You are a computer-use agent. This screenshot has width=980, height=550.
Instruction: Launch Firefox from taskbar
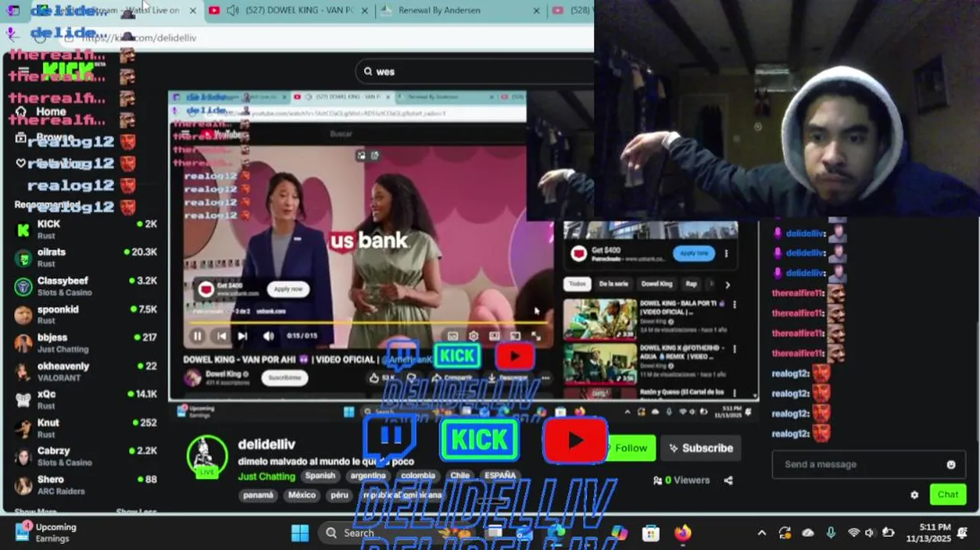tap(682, 533)
